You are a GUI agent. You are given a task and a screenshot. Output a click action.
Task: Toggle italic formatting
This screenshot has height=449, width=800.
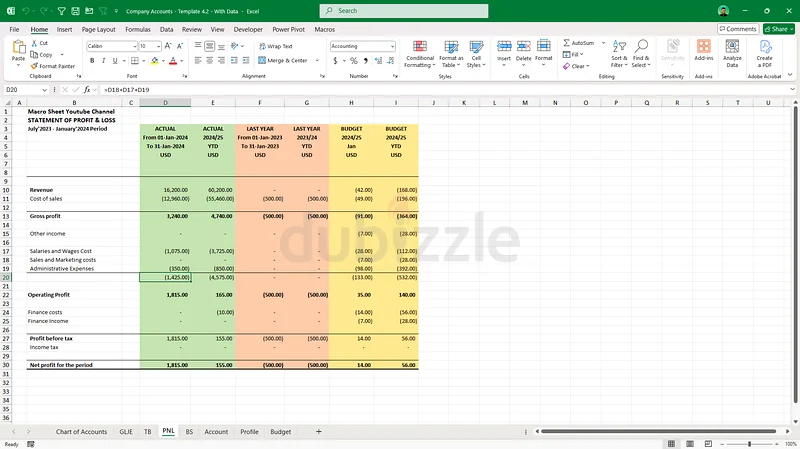point(104,61)
